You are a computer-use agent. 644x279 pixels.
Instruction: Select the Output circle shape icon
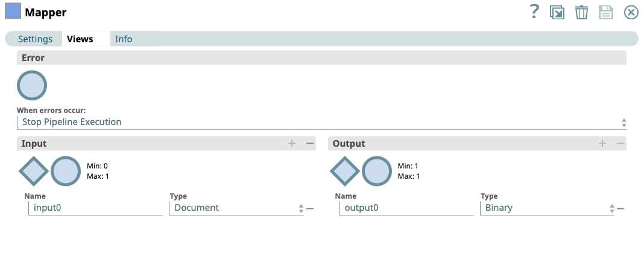(x=377, y=171)
